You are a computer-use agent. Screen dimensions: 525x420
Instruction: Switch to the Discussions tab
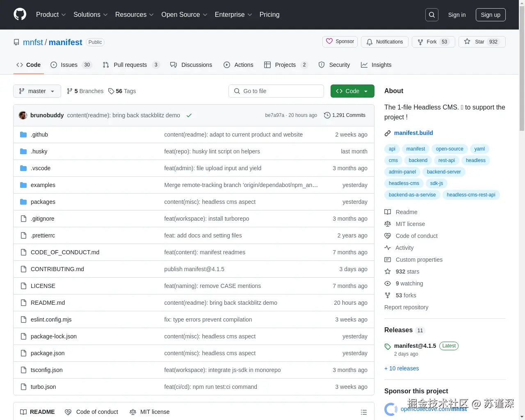pyautogui.click(x=191, y=65)
